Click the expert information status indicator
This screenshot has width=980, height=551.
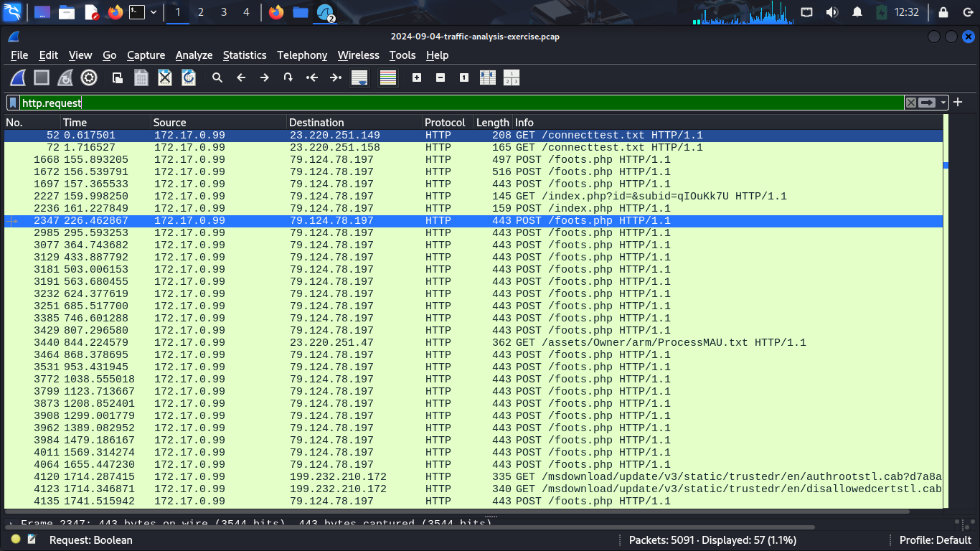click(x=16, y=540)
